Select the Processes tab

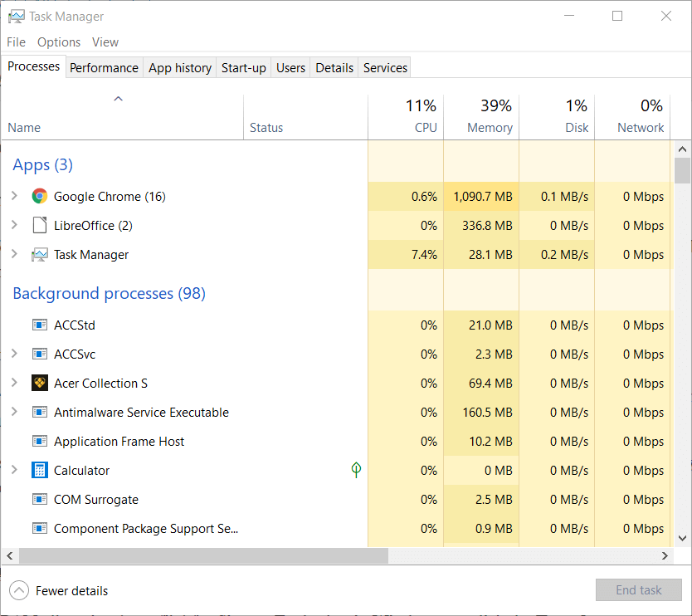pos(33,66)
